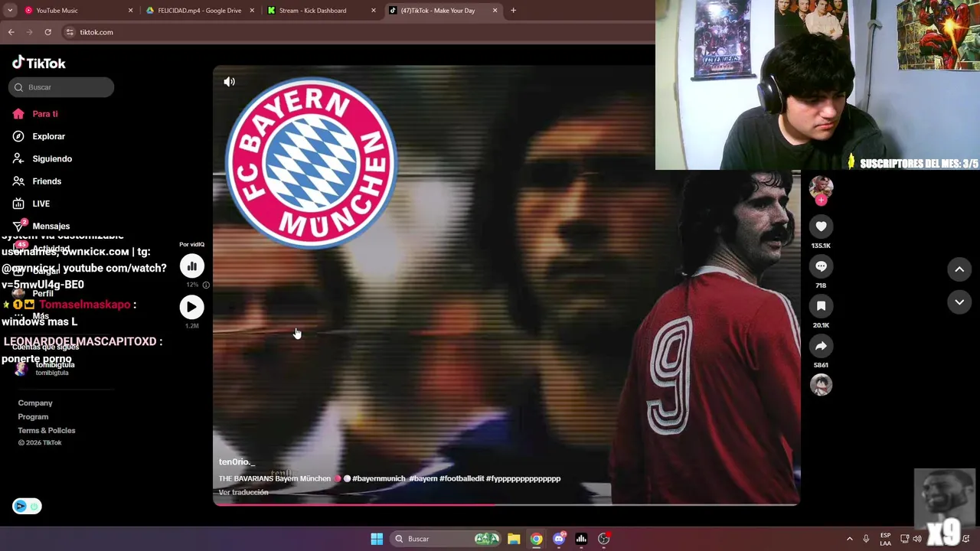Screen dimensions: 980x551
Task: Go to previous video with up chevron
Action: click(959, 269)
